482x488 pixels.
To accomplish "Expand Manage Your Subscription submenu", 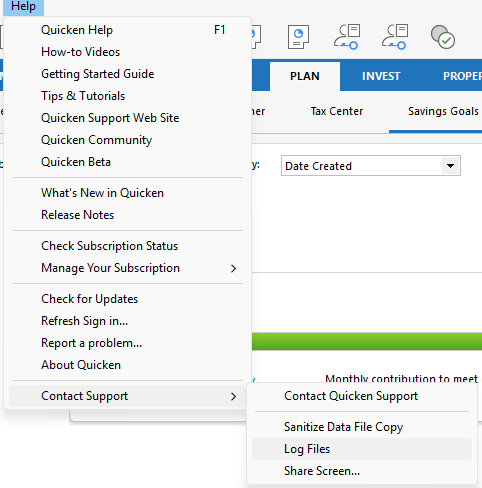I will [127, 268].
